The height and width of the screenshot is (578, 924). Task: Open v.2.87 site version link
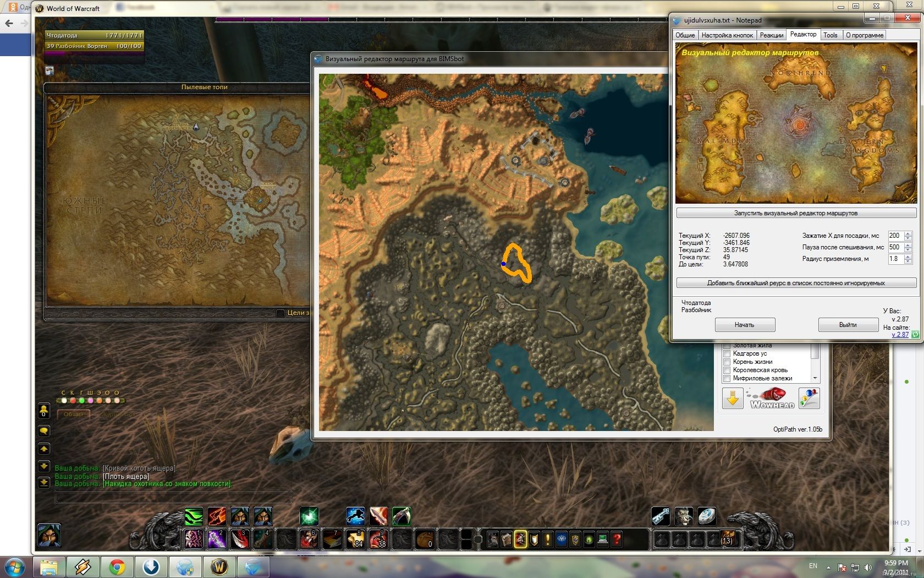[900, 335]
